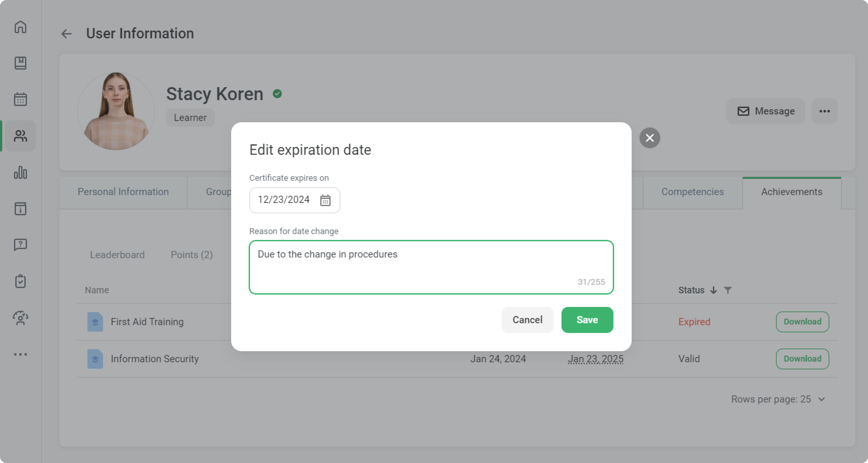Screen dimensions: 868x463
Task: Open the Reports bar chart icon
Action: point(20,172)
